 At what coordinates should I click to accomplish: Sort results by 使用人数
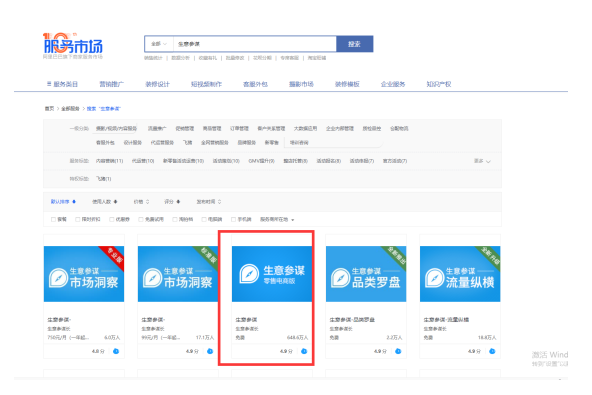coord(105,202)
